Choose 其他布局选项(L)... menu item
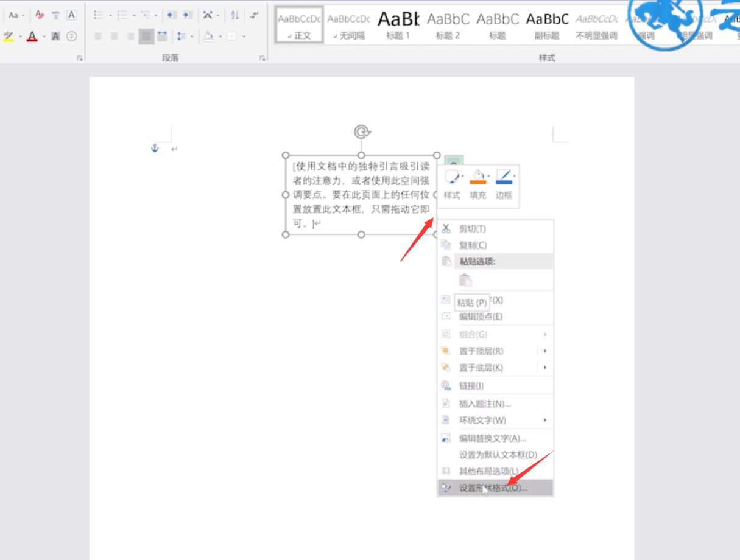Image resolution: width=740 pixels, height=560 pixels. tap(495, 471)
